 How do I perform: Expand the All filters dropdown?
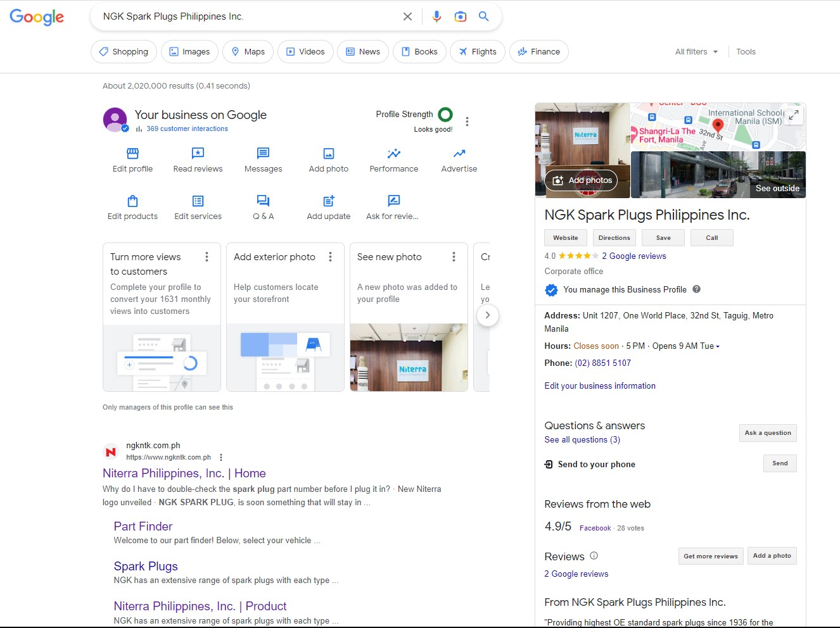696,52
